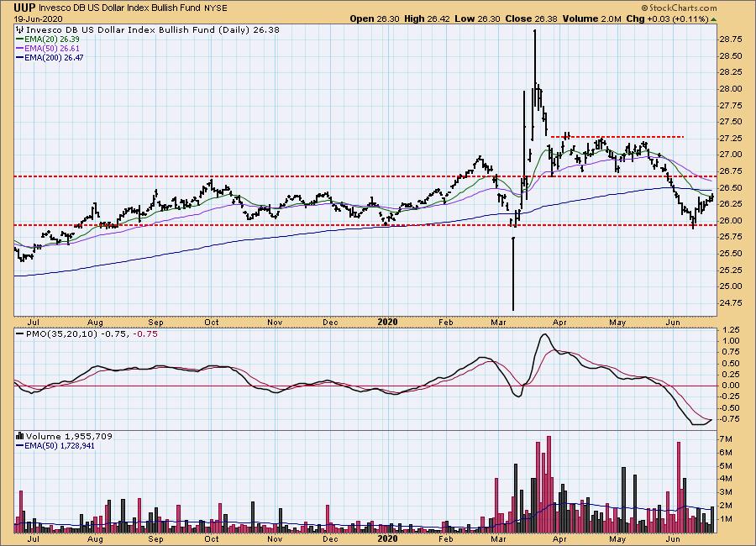This screenshot has width=756, height=546.
Task: Click the 25.00 price axis label
Action: click(x=731, y=286)
